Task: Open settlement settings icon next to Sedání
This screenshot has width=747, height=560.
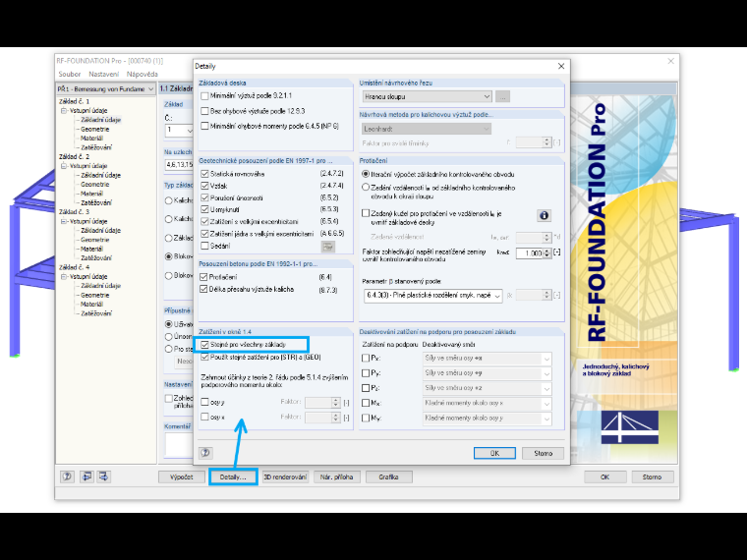Action: 327,247
